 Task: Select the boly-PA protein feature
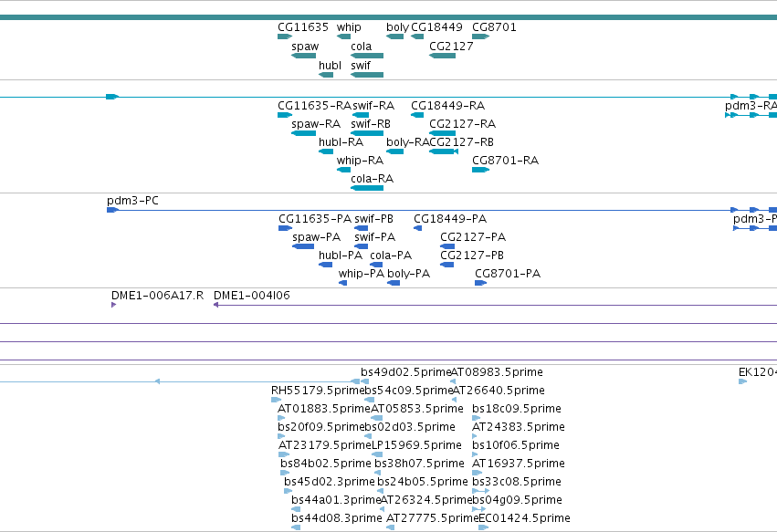pyautogui.click(x=394, y=283)
